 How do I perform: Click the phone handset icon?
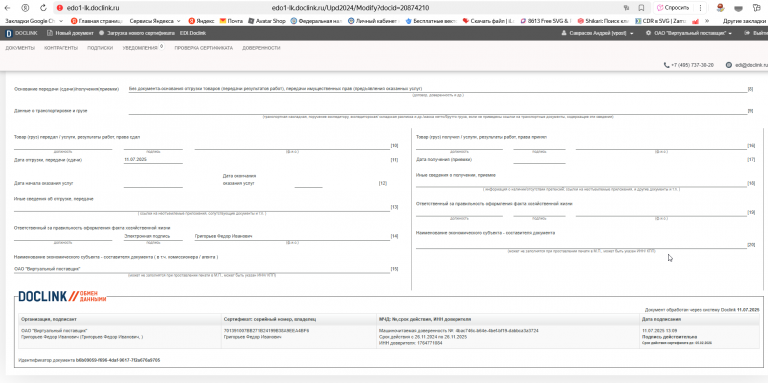coord(666,65)
